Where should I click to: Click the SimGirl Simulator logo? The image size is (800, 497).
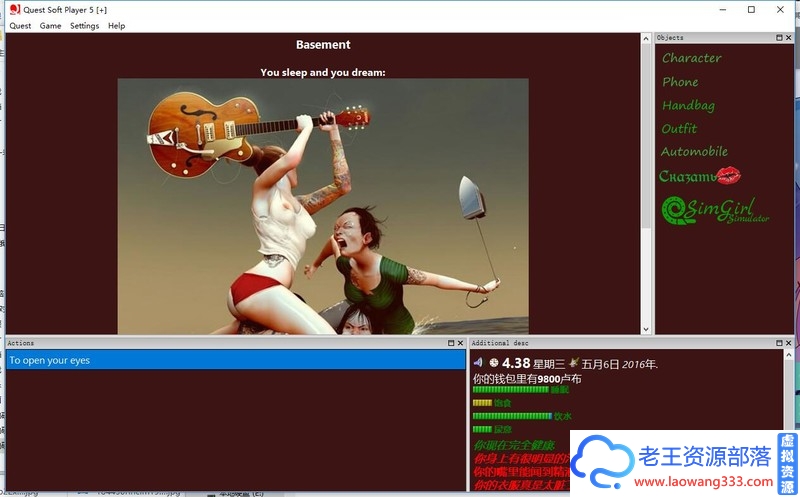tap(715, 210)
